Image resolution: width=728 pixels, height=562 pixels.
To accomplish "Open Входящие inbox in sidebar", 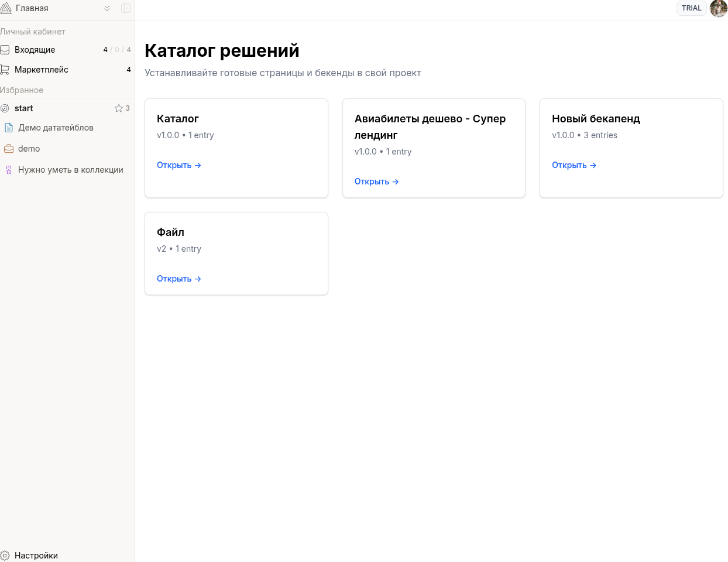I will 35,50.
